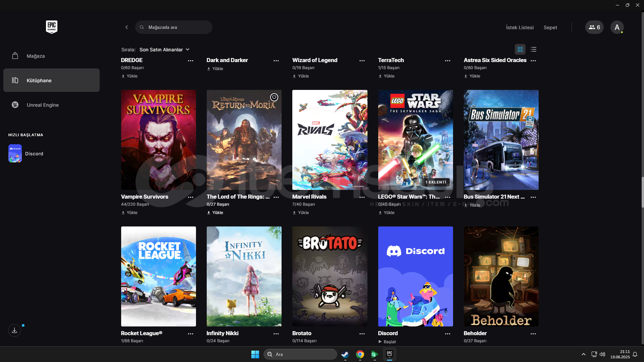Screen dimensions: 644x362
Task: Open options menu for Discord
Action: pos(448,334)
